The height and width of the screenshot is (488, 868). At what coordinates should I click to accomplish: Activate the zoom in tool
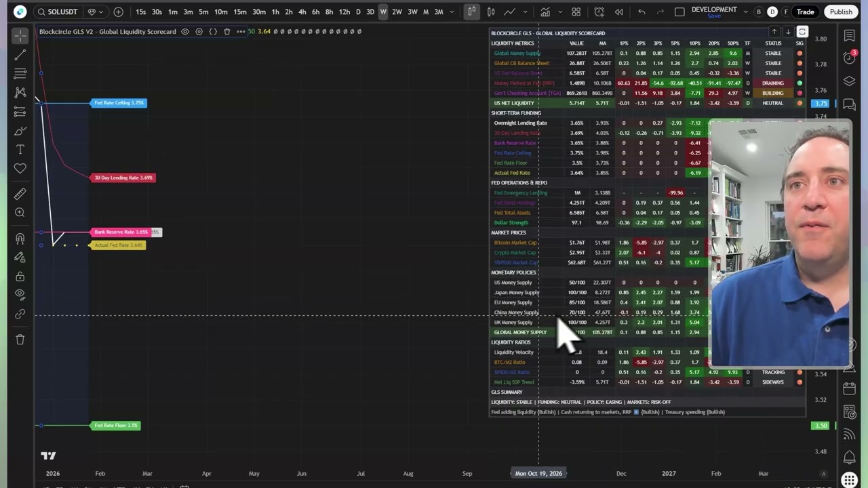tap(20, 213)
